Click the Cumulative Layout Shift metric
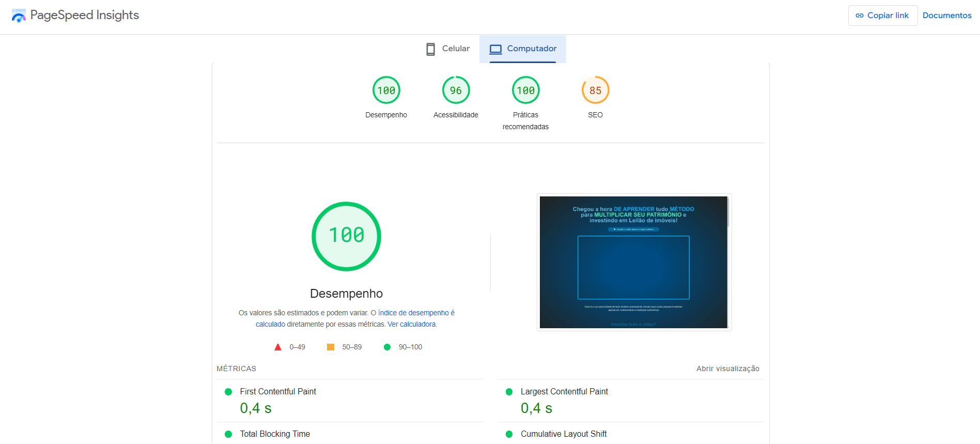 pyautogui.click(x=564, y=434)
